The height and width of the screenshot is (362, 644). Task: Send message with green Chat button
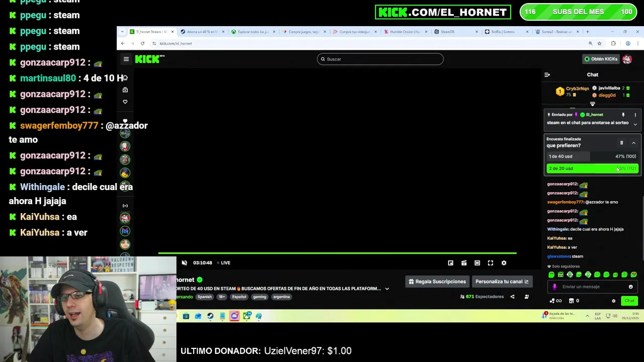pos(629,301)
